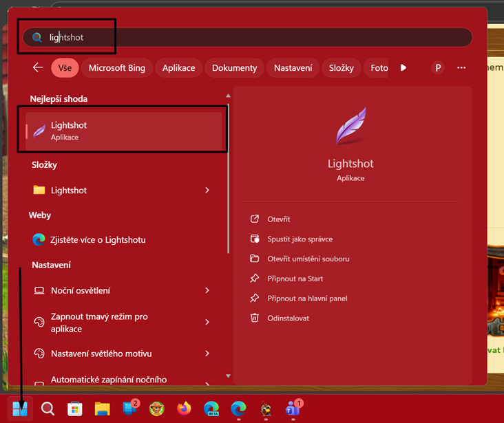504x423 pixels.
Task: Click Odinstalovat to uninstall Lightshot
Action: pos(288,318)
